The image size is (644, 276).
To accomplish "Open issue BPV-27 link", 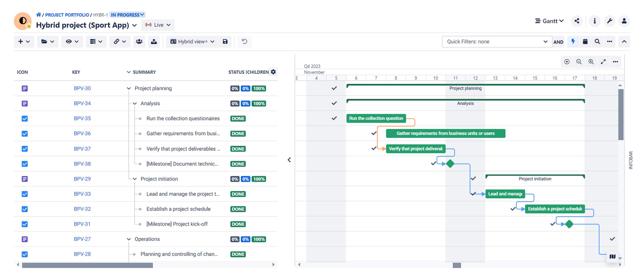I will coord(82,239).
